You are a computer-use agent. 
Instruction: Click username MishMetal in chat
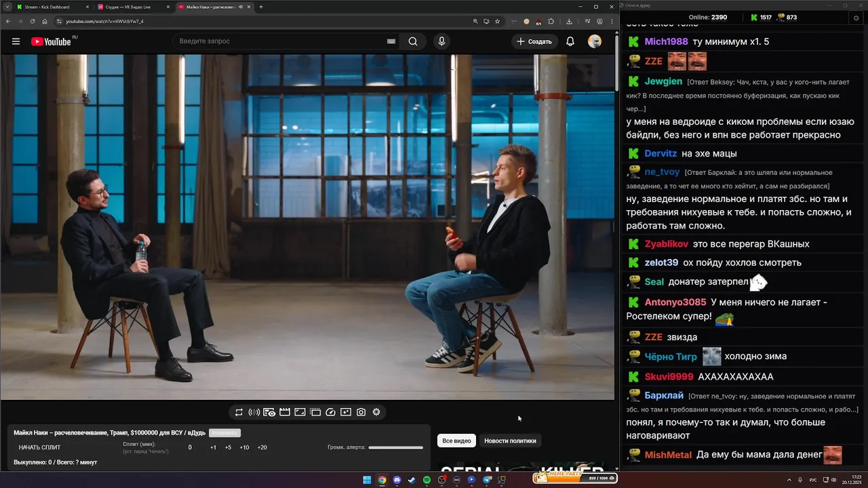pos(668,455)
